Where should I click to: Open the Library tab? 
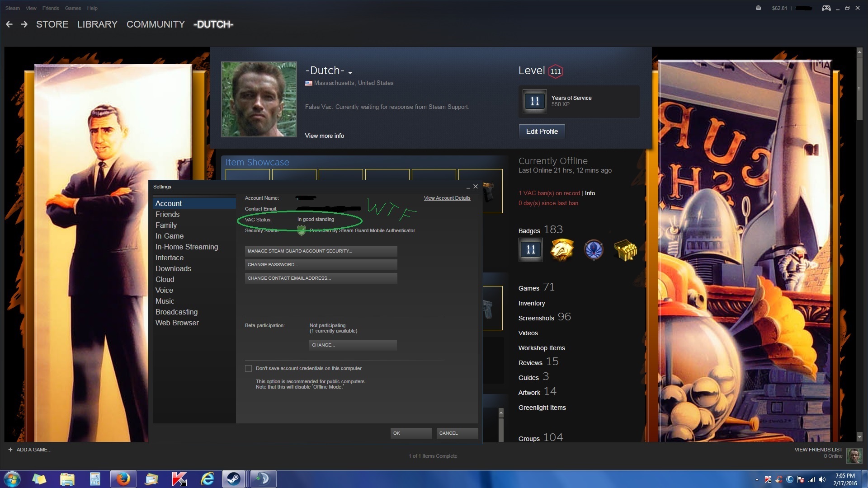click(x=97, y=24)
